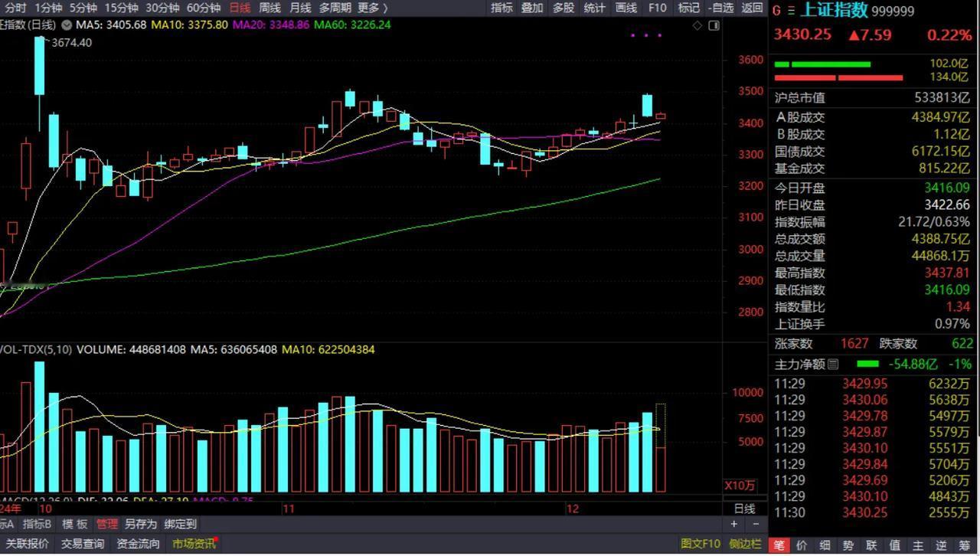Image resolution: width=980 pixels, height=556 pixels.
Task: Click the 最高指数 3437.81 row
Action: (873, 273)
